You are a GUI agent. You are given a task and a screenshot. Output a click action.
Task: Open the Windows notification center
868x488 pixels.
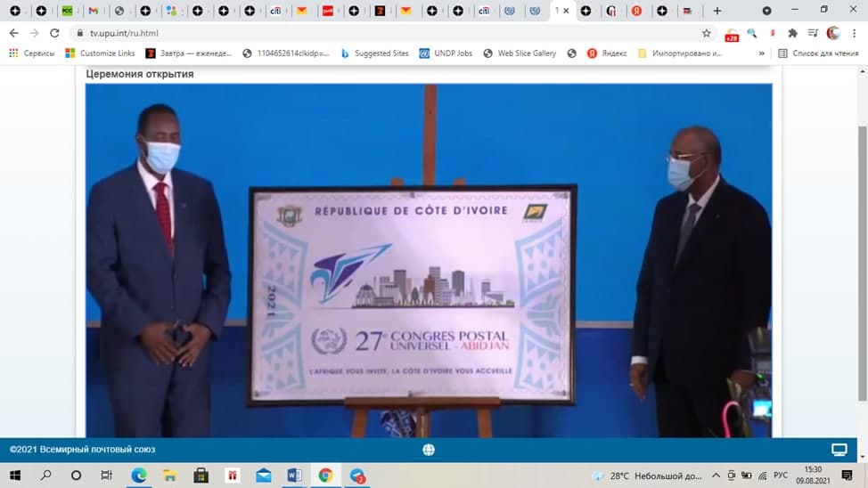847,476
